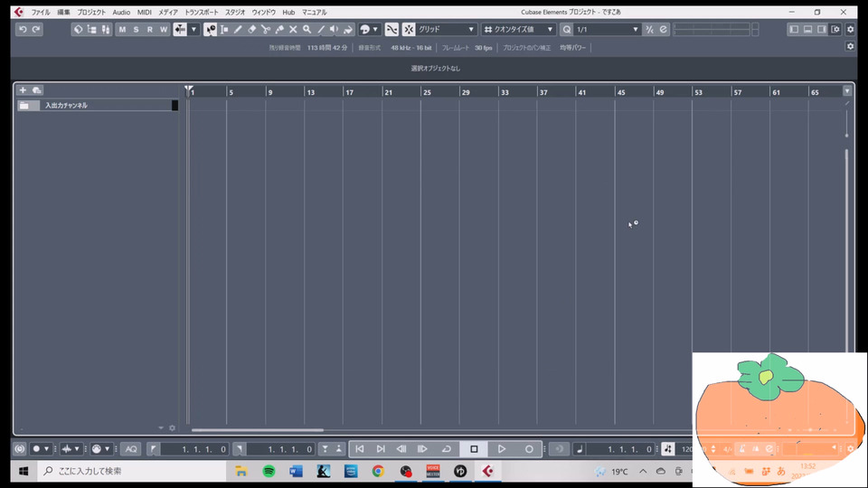Select the Range Selection tool
The height and width of the screenshot is (488, 868).
click(x=224, y=29)
